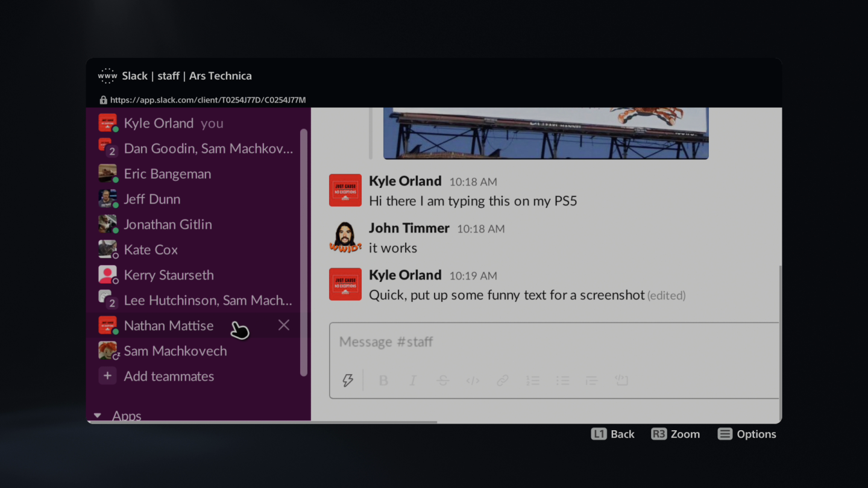The height and width of the screenshot is (488, 868).
Task: Click Kyle Orland's Just Cause avatar
Action: pos(345,190)
